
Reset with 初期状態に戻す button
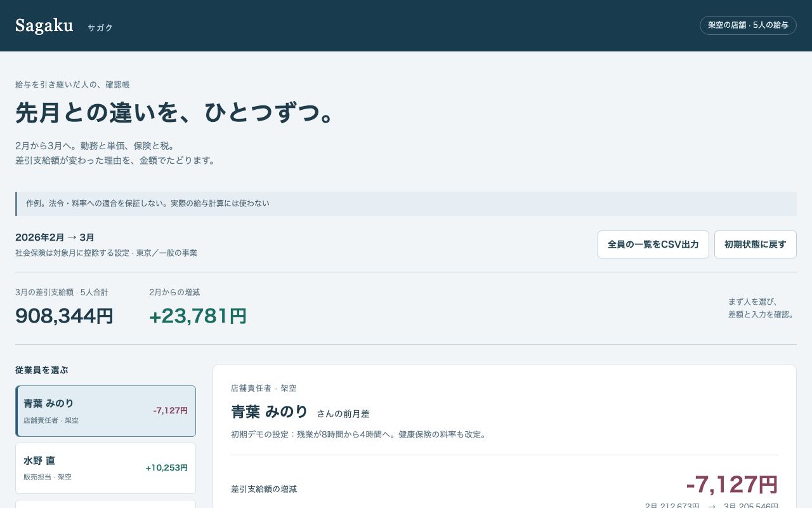coord(756,244)
